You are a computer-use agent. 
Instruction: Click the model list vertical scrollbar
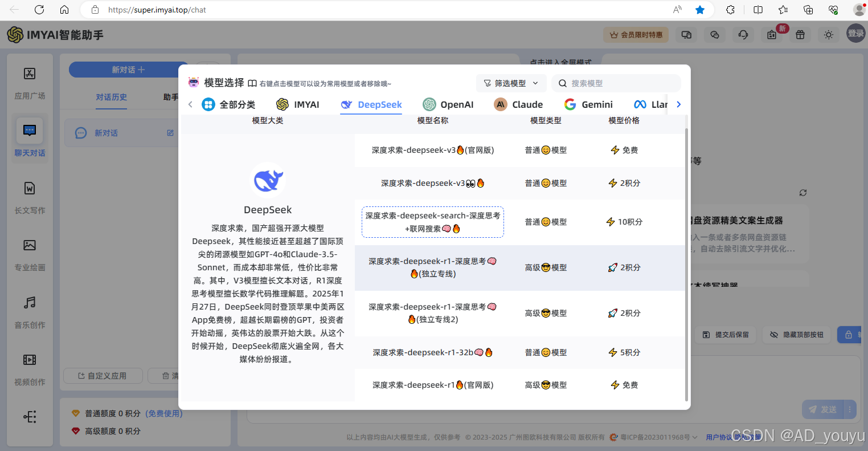(x=686, y=265)
